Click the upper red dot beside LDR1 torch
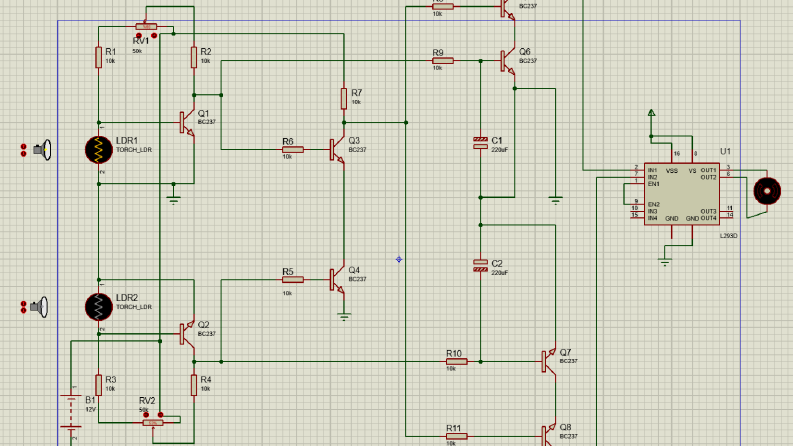The image size is (793, 446). tap(23, 147)
